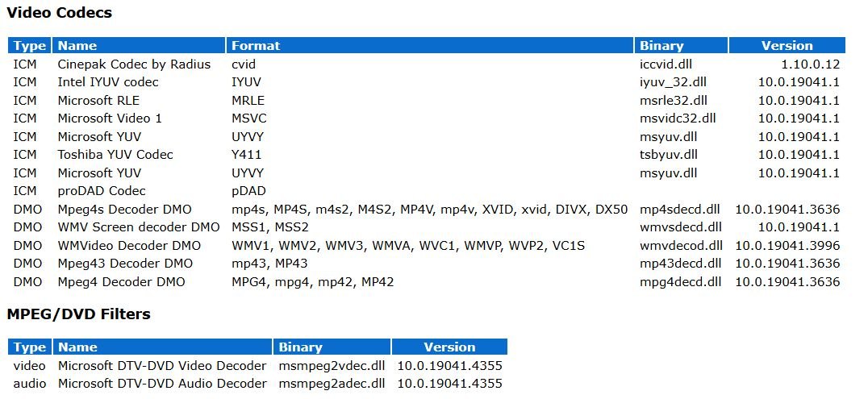Screen dimensions: 868x399
Task: Click the WMV Screen decoder DMO name
Action: (139, 227)
